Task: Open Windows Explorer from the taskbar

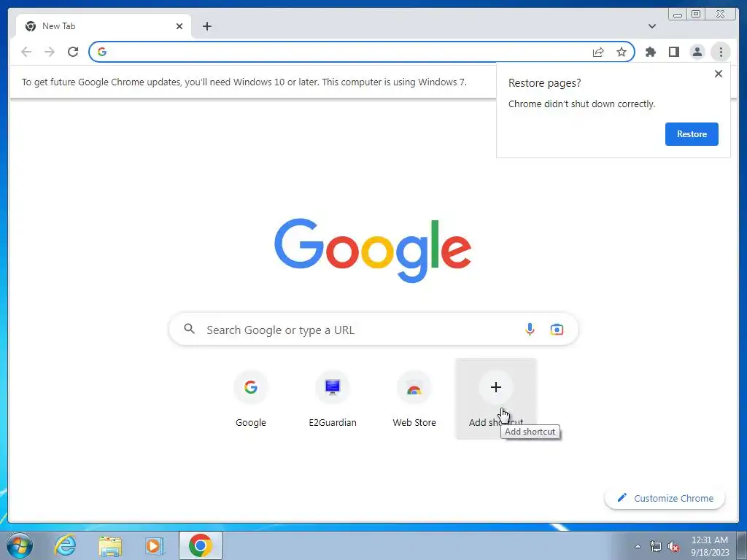Action: [x=110, y=545]
